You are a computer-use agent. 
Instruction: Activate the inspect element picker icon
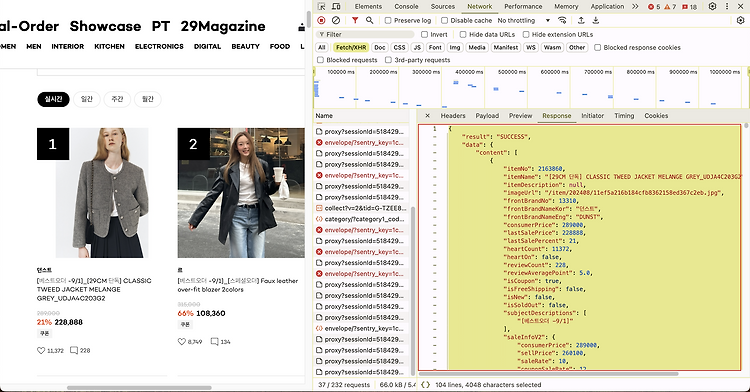tap(321, 7)
